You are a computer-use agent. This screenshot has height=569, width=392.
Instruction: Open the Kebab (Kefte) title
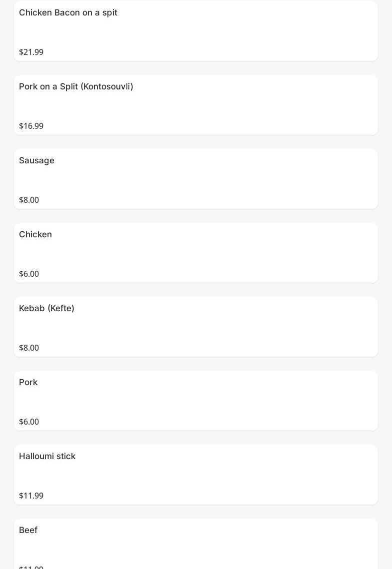[x=46, y=308]
